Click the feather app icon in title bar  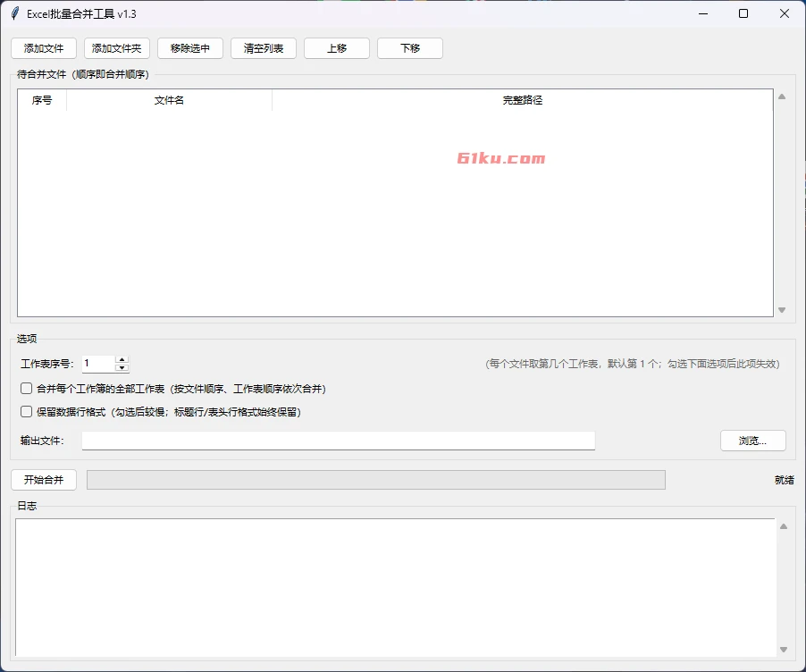pyautogui.click(x=15, y=14)
